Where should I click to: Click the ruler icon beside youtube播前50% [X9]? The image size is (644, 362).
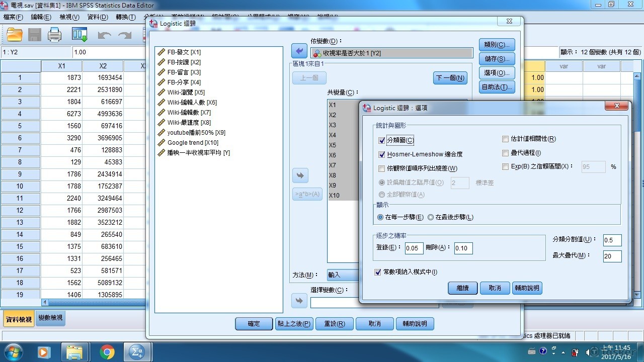click(x=162, y=132)
